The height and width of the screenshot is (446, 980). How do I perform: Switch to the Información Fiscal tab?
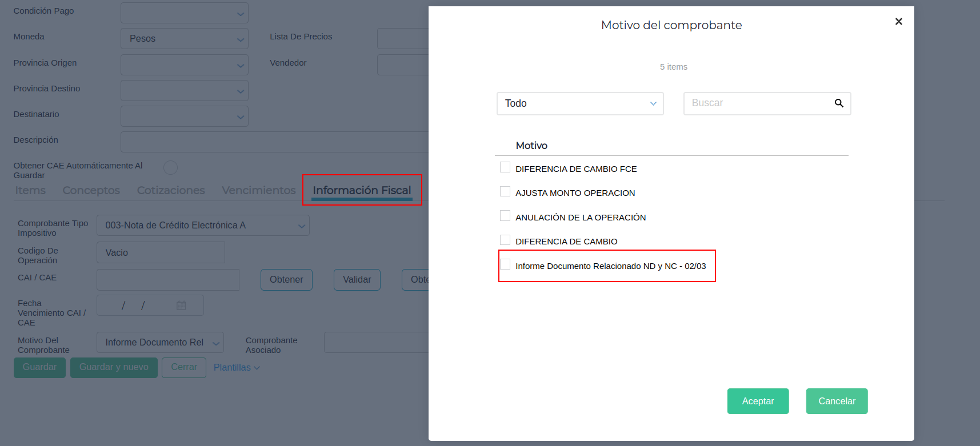tap(362, 191)
